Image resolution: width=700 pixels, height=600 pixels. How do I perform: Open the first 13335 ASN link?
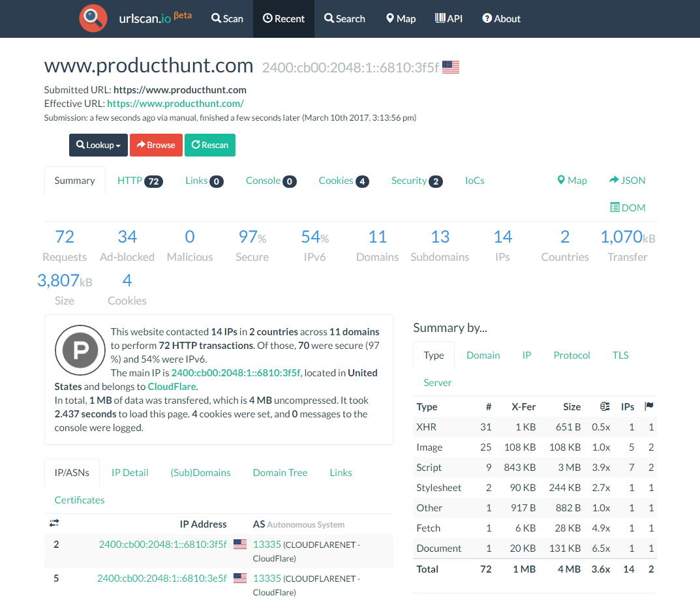tap(267, 544)
